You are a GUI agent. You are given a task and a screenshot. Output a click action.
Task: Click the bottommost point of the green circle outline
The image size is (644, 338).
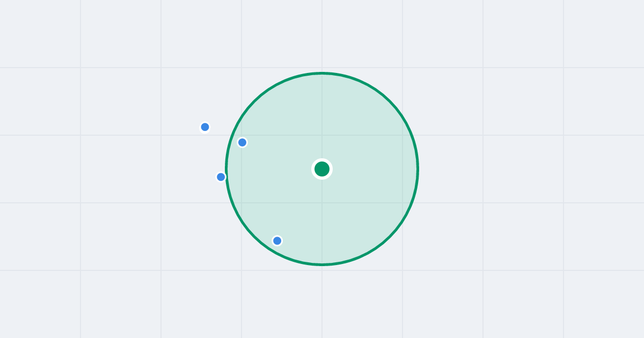322,264
